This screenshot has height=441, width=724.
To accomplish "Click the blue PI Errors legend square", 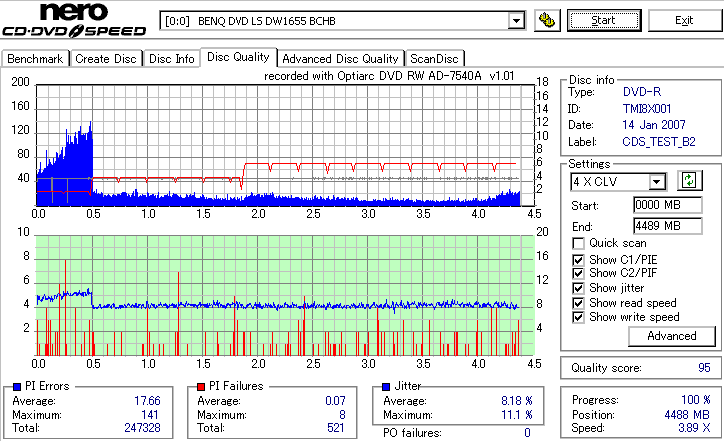I will 17,387.
